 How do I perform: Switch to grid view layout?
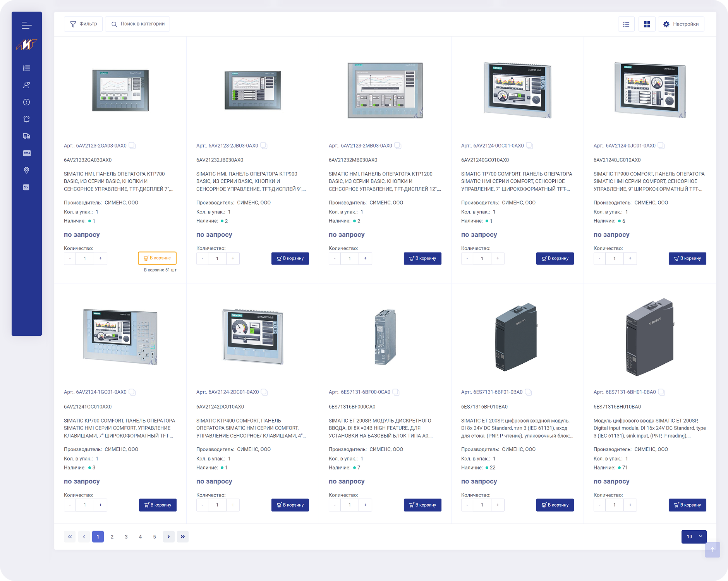click(647, 24)
